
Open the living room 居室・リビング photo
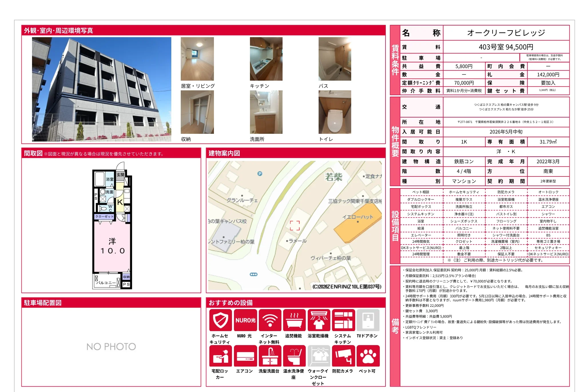coord(197,59)
